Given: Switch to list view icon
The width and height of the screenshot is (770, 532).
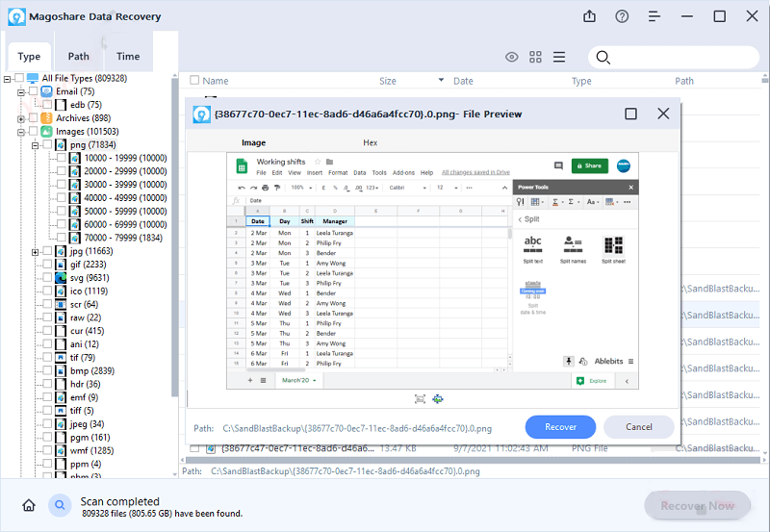Looking at the screenshot, I should [x=559, y=57].
